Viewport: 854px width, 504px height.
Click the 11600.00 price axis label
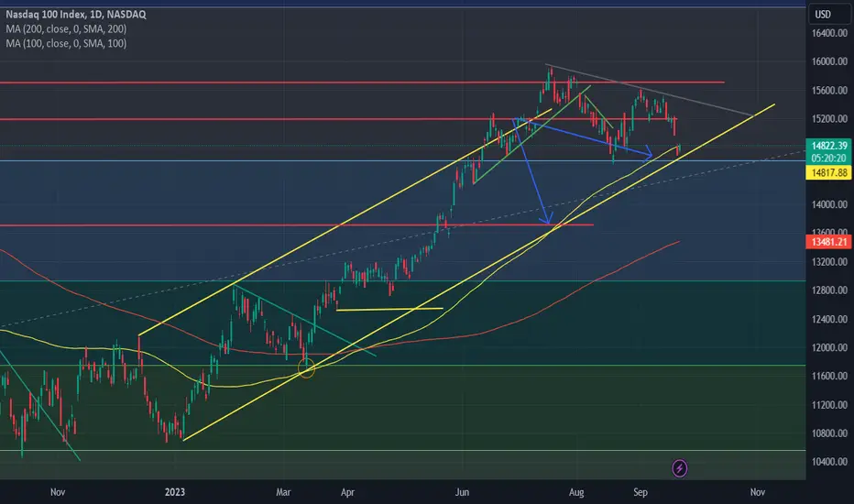click(x=829, y=376)
